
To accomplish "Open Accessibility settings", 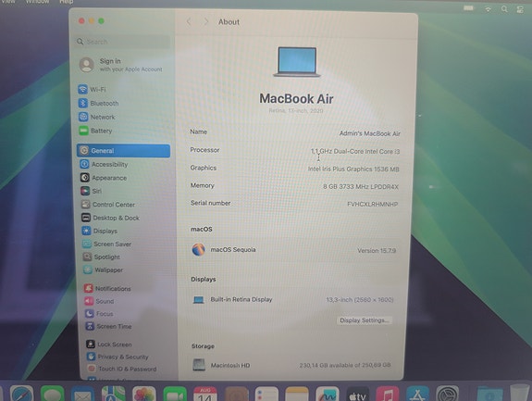I will pyautogui.click(x=105, y=164).
